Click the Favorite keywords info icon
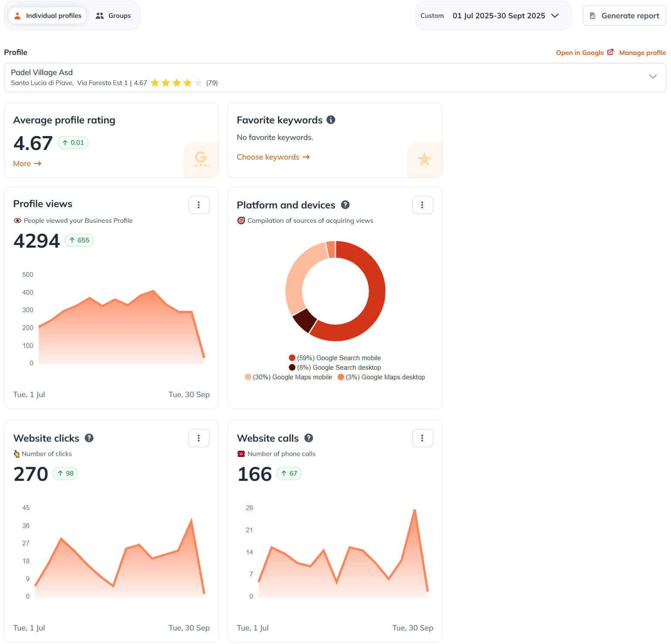This screenshot has width=671, height=644. click(x=331, y=120)
